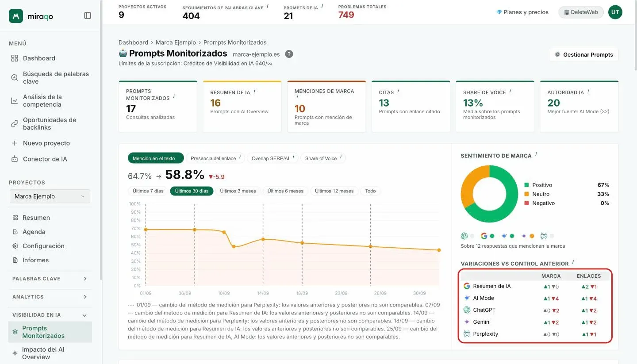Select the Últimos 30 días range
Image resolution: width=637 pixels, height=364 pixels.
point(192,191)
